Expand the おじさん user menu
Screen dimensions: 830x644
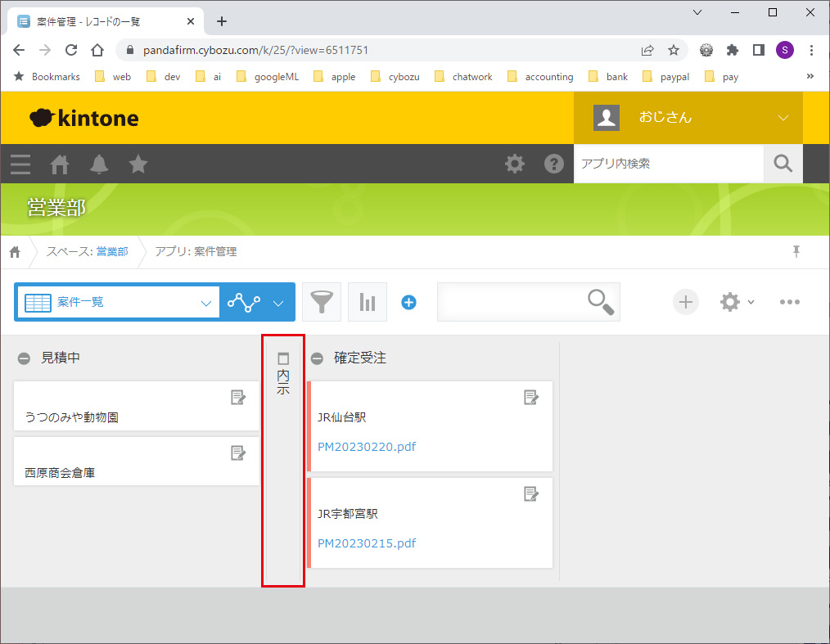tap(783, 118)
